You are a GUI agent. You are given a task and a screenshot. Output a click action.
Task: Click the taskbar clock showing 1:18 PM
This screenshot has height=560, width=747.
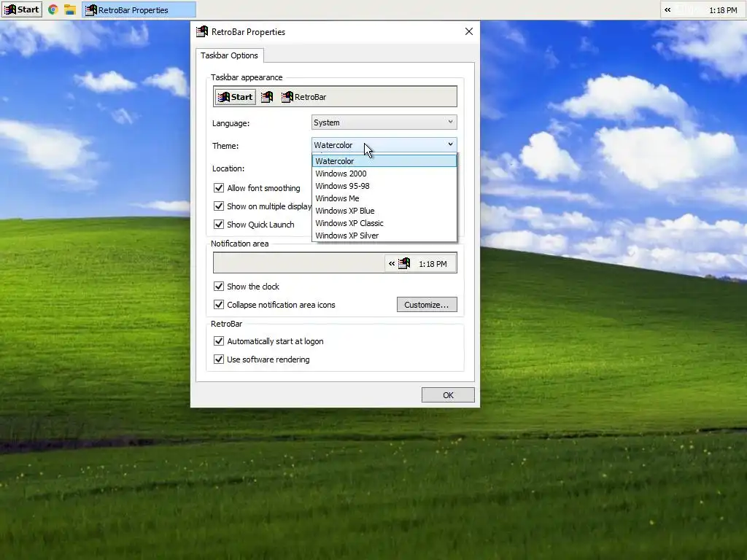(723, 10)
